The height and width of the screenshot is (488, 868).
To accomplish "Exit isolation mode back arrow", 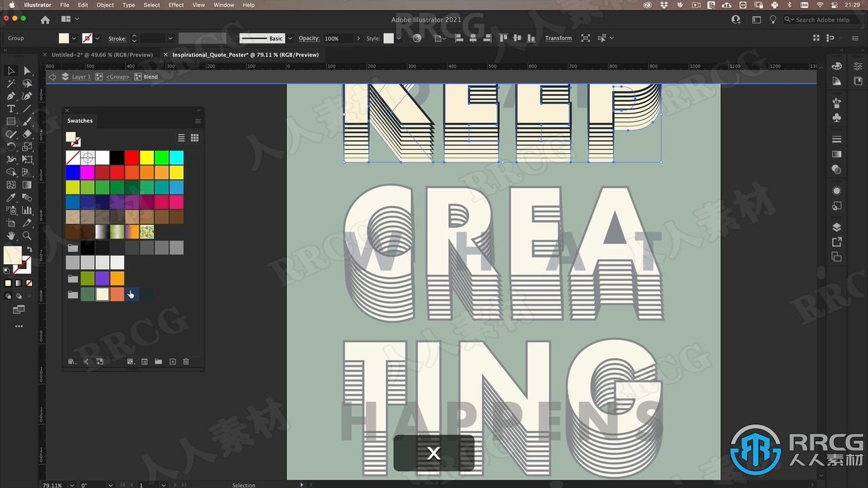I will click(53, 77).
